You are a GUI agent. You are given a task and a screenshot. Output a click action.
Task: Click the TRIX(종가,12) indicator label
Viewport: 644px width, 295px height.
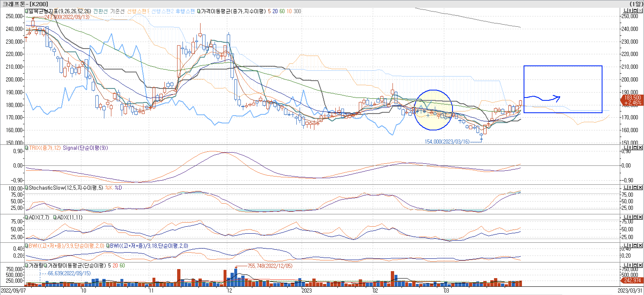[x=45, y=148]
